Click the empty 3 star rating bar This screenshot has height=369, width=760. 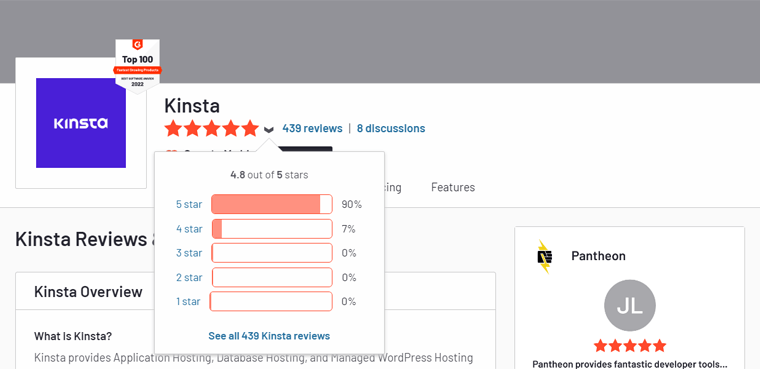[x=272, y=253]
